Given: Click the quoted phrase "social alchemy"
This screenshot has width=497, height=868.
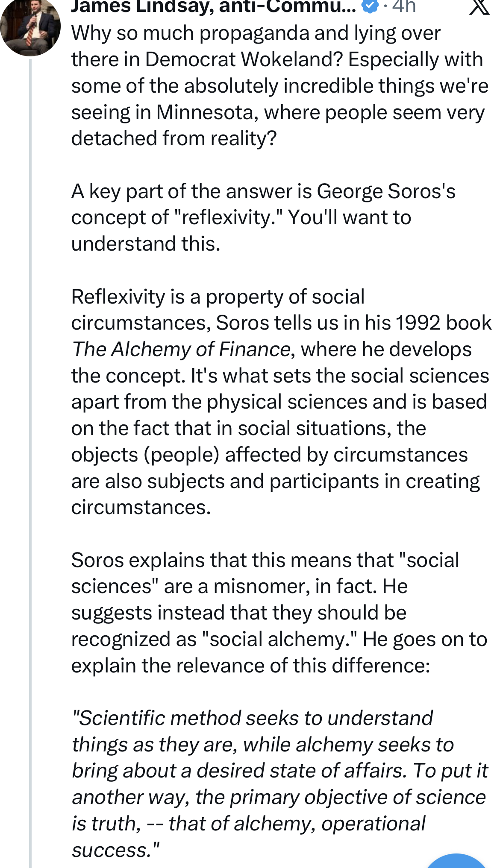Looking at the screenshot, I should 279,640.
